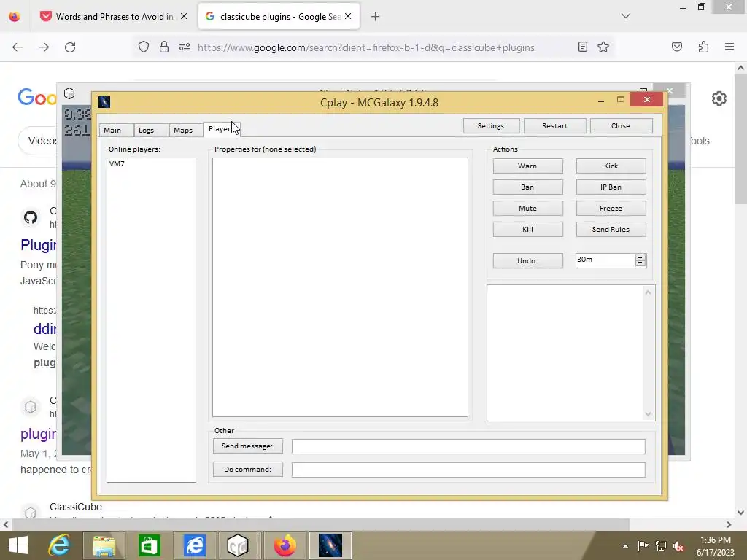This screenshot has width=747, height=560.
Task: Click the player properties grid area
Action: pos(340,287)
